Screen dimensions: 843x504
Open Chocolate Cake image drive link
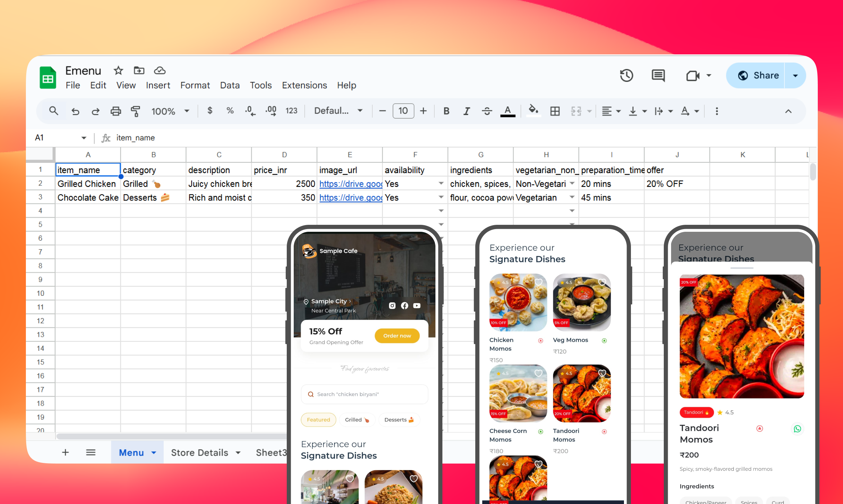(x=350, y=198)
